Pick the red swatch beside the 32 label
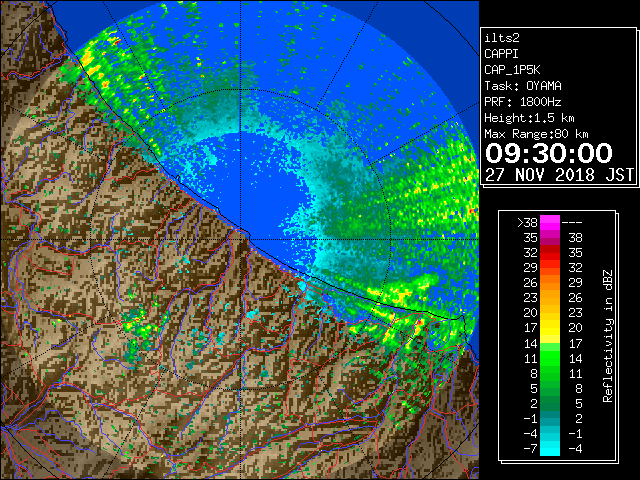 click(x=550, y=253)
